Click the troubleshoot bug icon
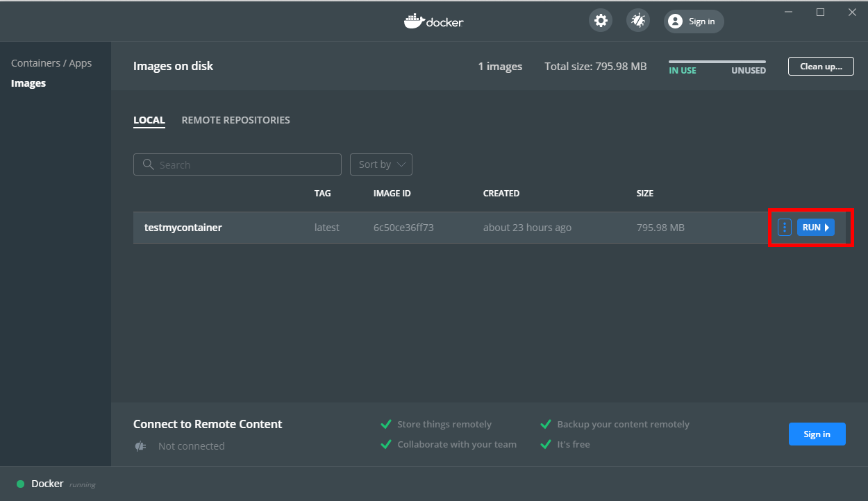This screenshot has width=868, height=501. (x=637, y=21)
